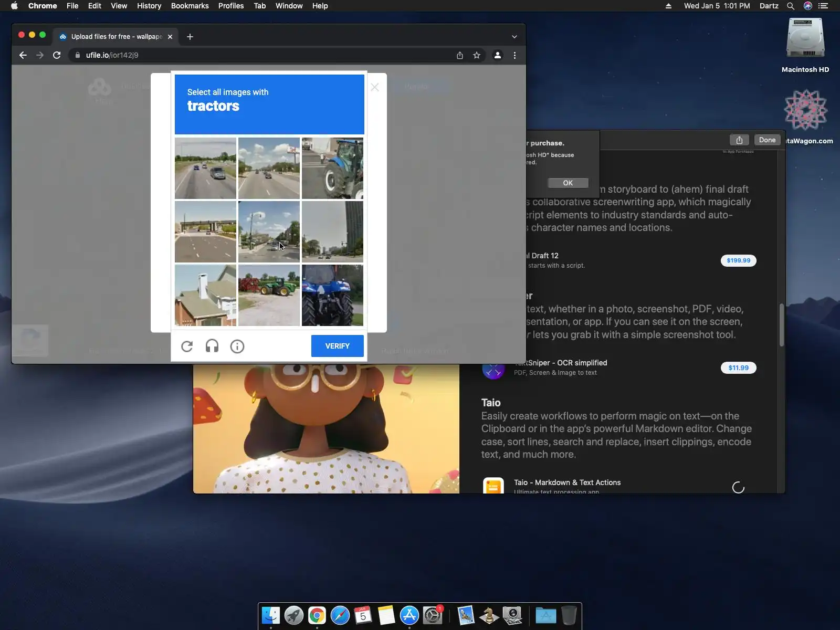
Task: Open Google Chrome from the Dock
Action: tap(317, 615)
